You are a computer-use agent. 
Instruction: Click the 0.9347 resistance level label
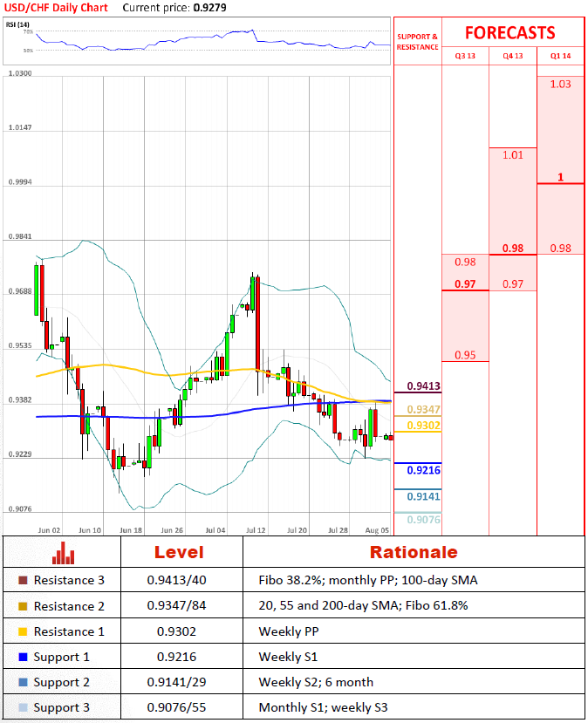423,409
